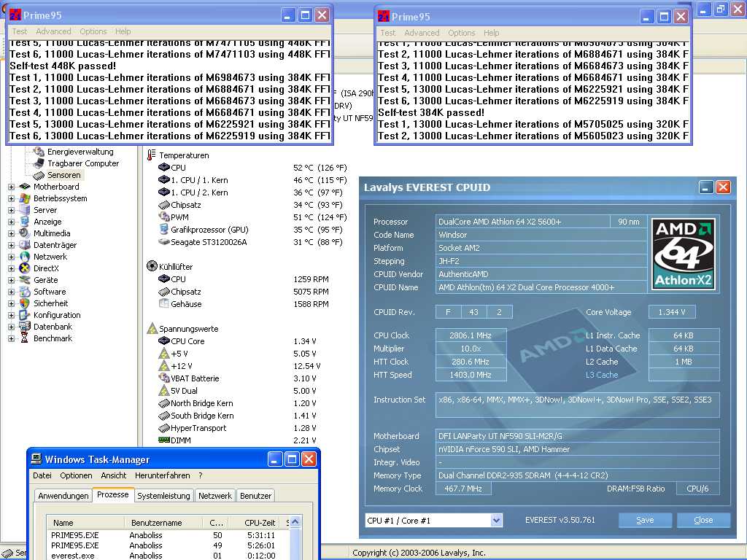Minimize the Lavalys EVEREST CPUID window

click(706, 187)
